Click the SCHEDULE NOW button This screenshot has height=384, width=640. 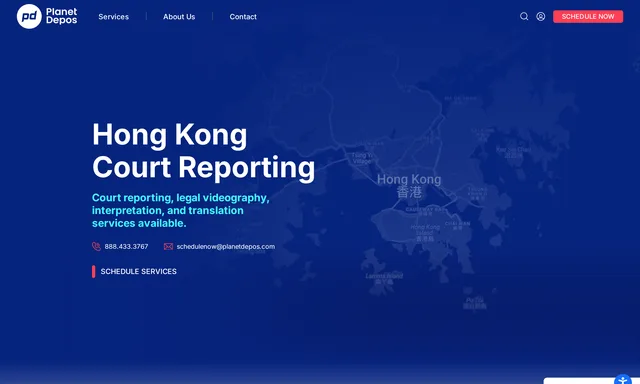588,16
